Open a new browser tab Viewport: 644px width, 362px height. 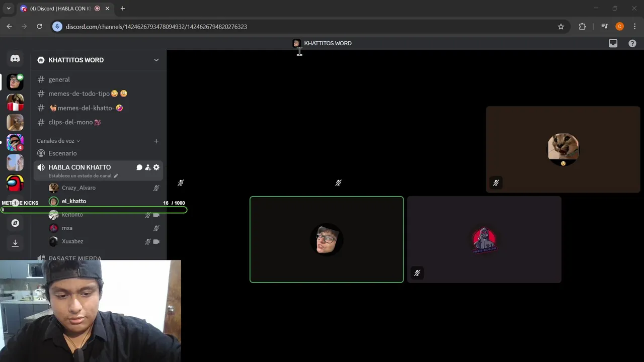point(122,9)
